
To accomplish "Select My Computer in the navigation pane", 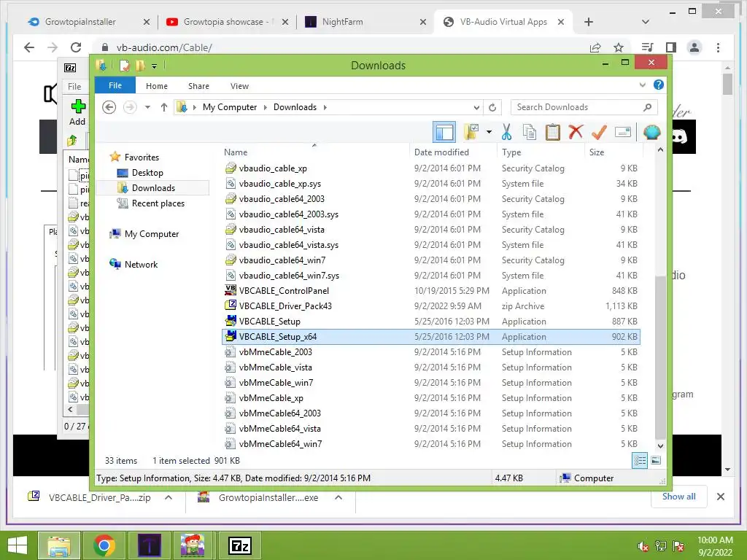I will (152, 234).
